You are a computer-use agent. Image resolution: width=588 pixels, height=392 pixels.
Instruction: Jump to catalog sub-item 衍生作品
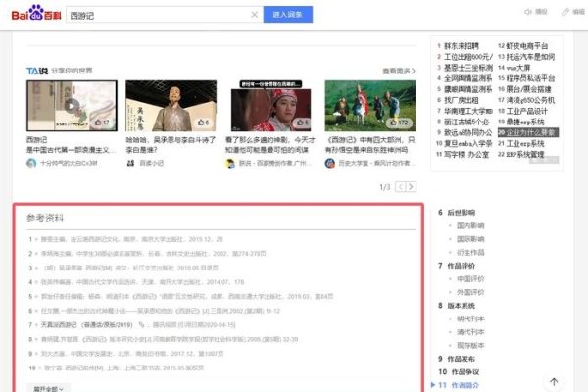[470, 253]
